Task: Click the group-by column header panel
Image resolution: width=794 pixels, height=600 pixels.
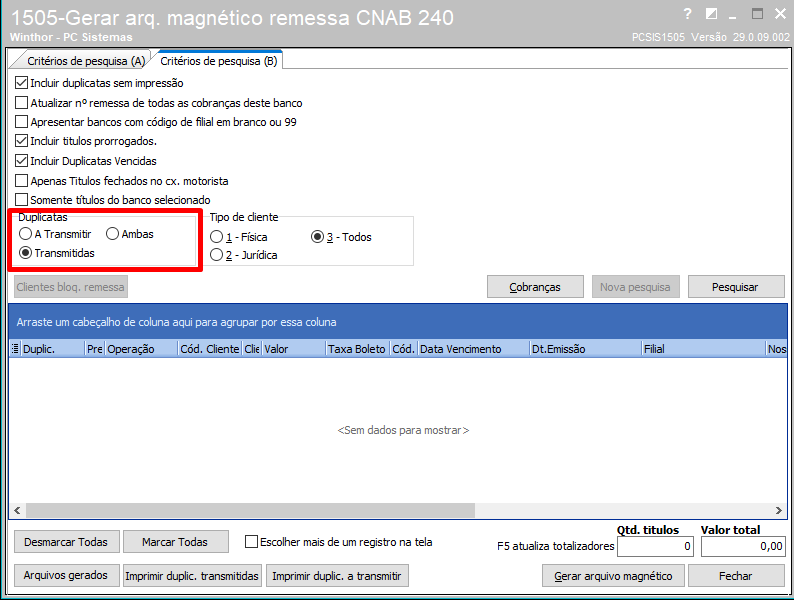Action: [x=398, y=322]
